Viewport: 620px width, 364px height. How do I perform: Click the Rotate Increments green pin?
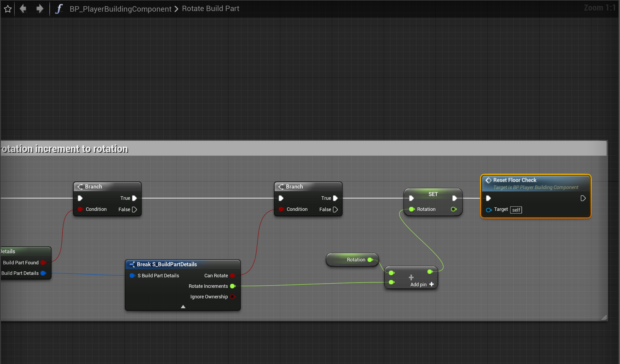232,286
